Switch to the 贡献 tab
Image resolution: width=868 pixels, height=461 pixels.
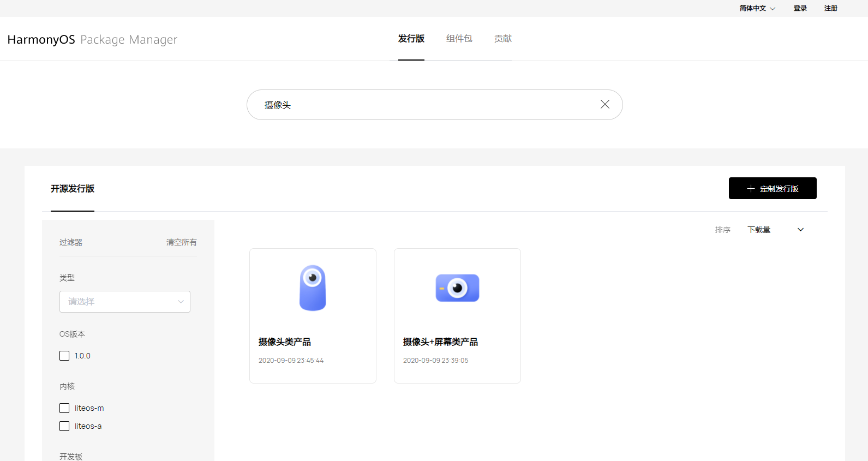(x=503, y=39)
